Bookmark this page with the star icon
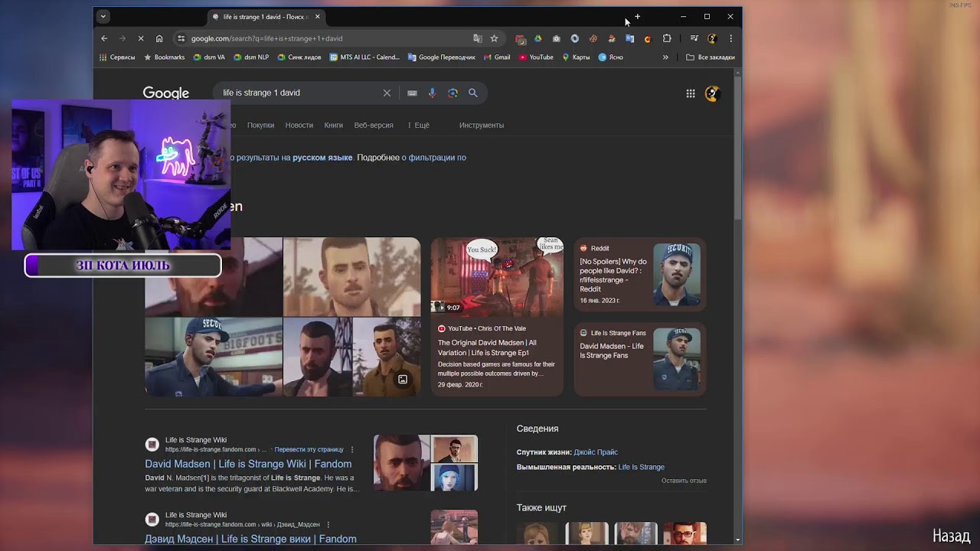 coord(495,38)
